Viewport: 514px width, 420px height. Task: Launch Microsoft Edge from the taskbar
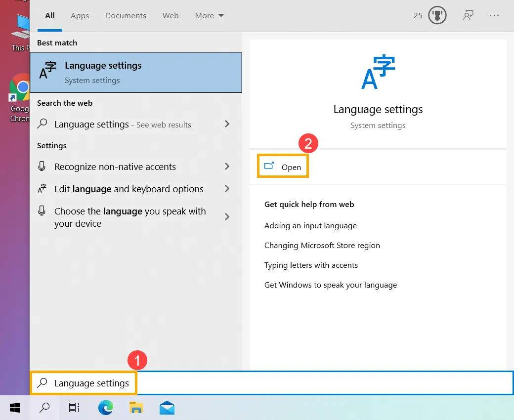click(105, 408)
